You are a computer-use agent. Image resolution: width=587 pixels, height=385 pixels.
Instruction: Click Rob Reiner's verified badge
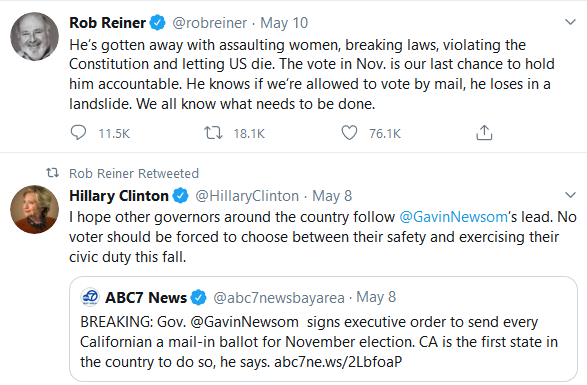pos(158,22)
